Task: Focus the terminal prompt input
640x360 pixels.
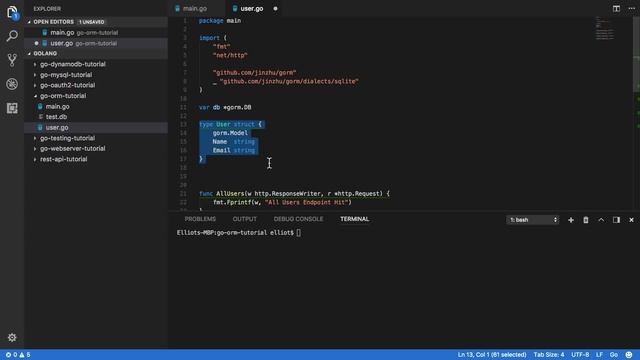Action: [299, 233]
